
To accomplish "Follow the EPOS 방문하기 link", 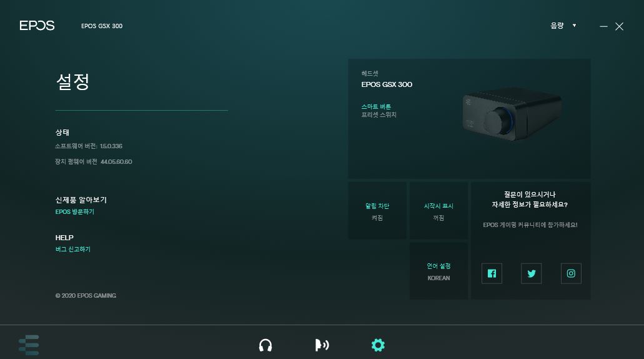I will pos(75,212).
